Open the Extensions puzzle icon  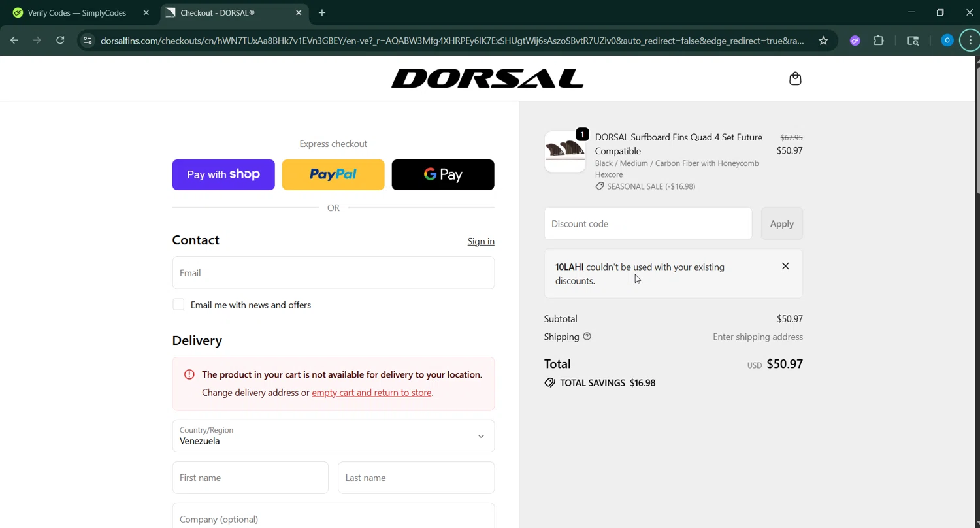(x=879, y=41)
